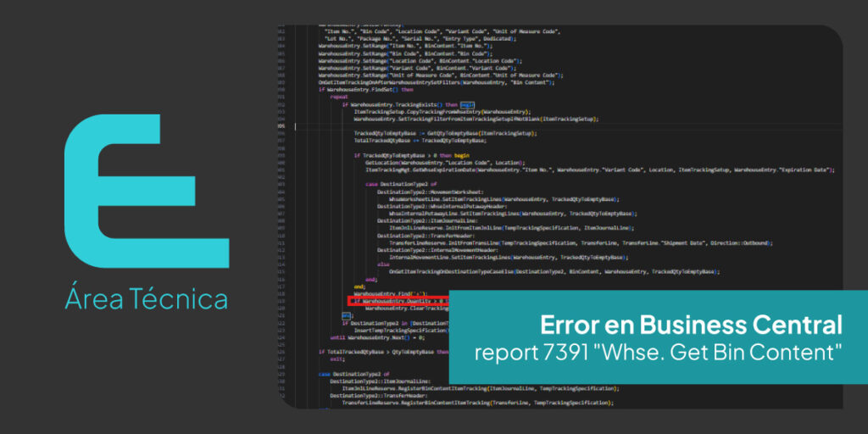Click the ItemTrackingSetup.CopyTrackingFromWhseEntry line
868x434 pixels.
point(442,111)
